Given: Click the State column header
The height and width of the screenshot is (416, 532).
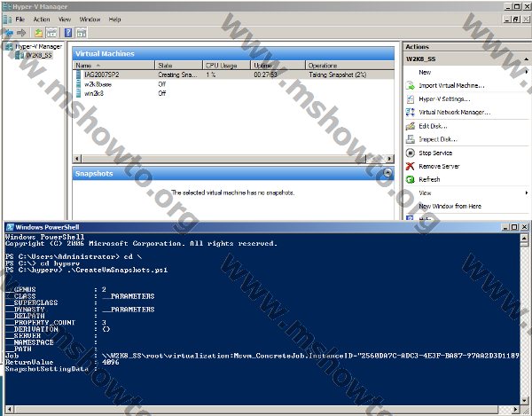Looking at the screenshot, I should [x=179, y=66].
